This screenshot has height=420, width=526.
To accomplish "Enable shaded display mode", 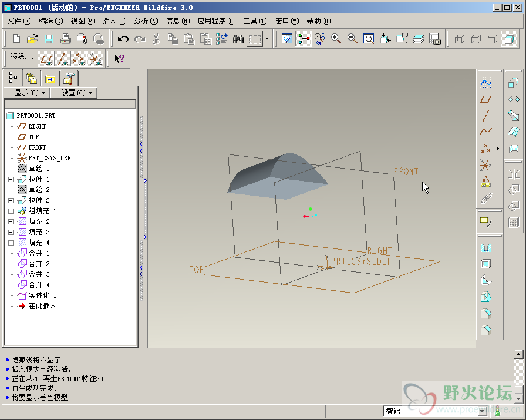I will click(x=509, y=39).
